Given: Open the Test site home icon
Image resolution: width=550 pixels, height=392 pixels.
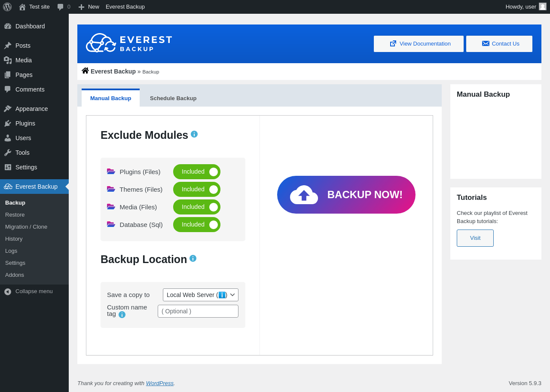Looking at the screenshot, I should (x=22, y=7).
